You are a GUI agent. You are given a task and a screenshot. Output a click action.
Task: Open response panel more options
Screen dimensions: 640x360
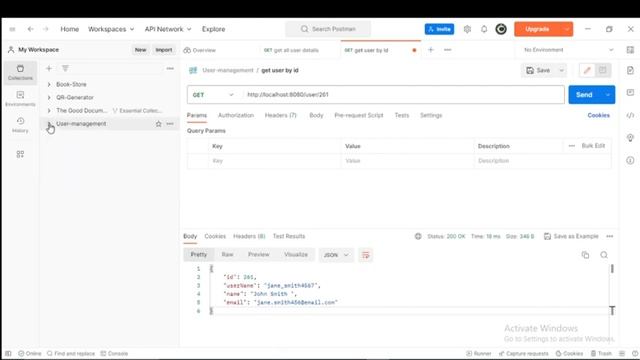[x=610, y=236]
